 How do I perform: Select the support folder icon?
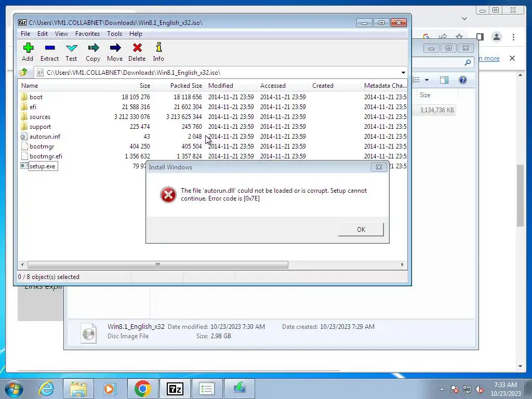(24, 127)
